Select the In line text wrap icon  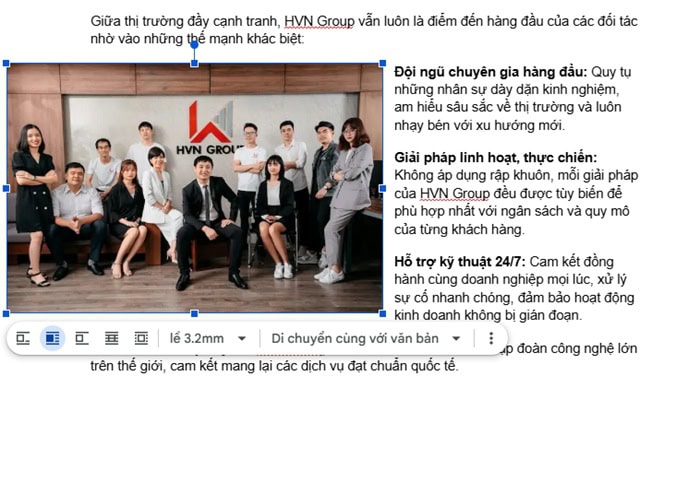click(23, 339)
